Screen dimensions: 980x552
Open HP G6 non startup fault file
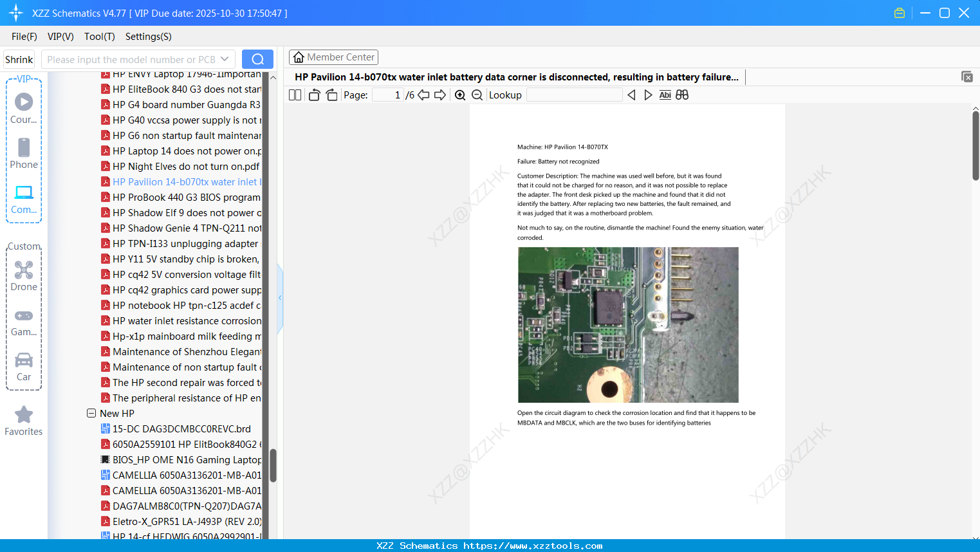tap(181, 136)
